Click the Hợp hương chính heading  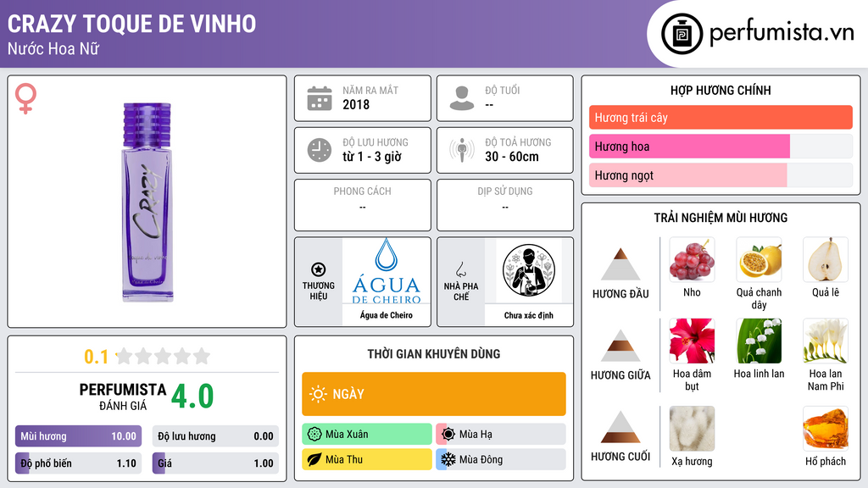721,90
